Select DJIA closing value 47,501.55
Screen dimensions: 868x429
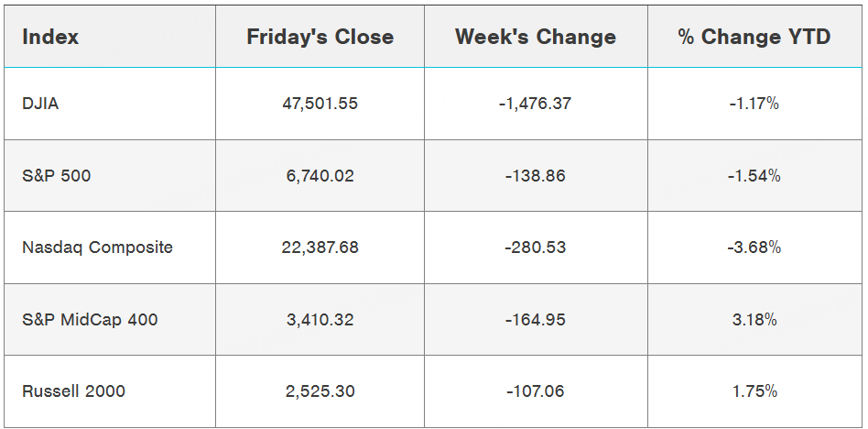point(320,104)
